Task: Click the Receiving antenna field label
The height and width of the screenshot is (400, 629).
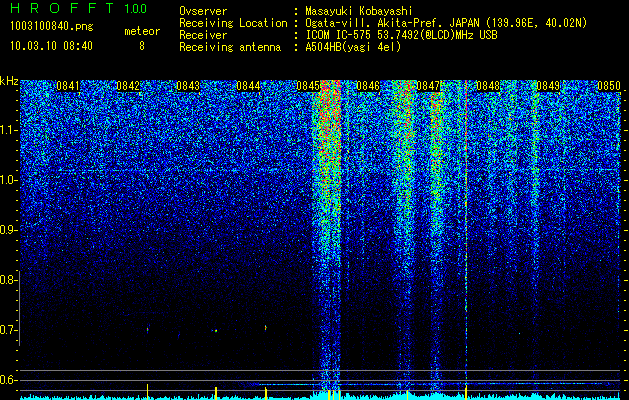Action: click(230, 47)
